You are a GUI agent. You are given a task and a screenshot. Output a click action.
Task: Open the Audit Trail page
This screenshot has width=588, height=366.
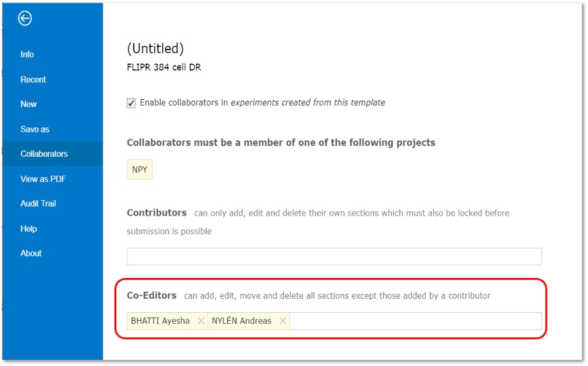pyautogui.click(x=38, y=203)
